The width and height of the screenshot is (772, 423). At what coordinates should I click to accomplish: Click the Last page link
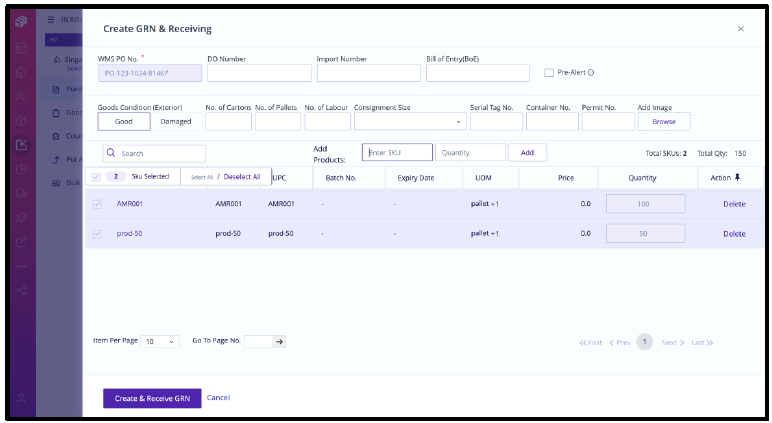tap(702, 343)
